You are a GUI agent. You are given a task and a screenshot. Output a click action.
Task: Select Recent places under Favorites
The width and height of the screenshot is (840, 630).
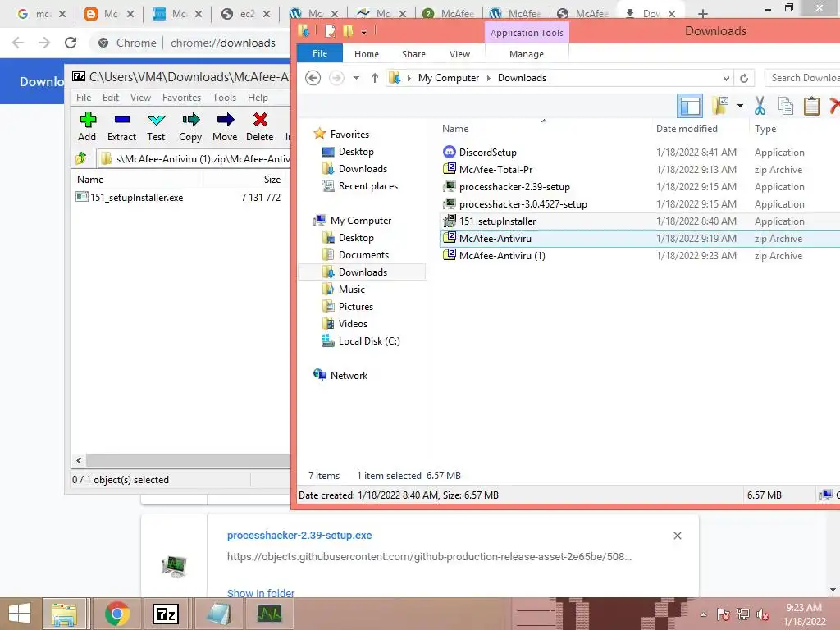368,186
